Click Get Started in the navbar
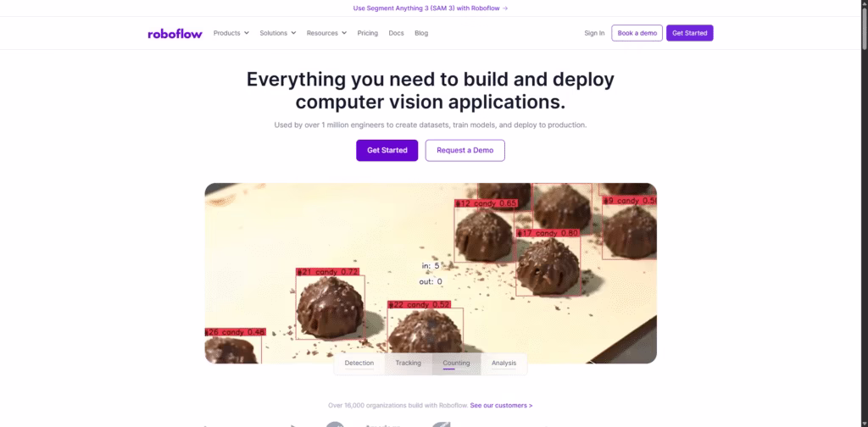 (x=689, y=33)
